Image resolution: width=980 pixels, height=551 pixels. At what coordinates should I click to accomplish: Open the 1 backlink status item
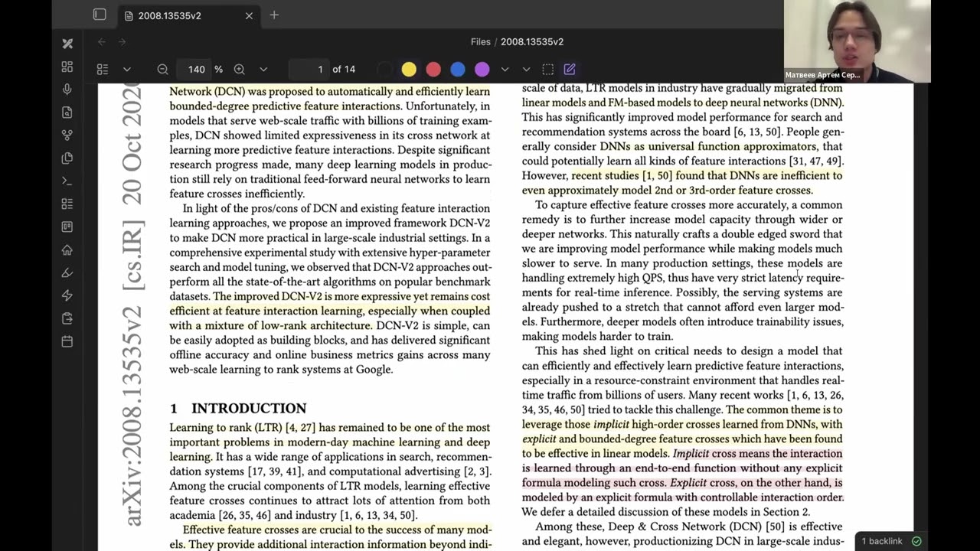tap(882, 541)
